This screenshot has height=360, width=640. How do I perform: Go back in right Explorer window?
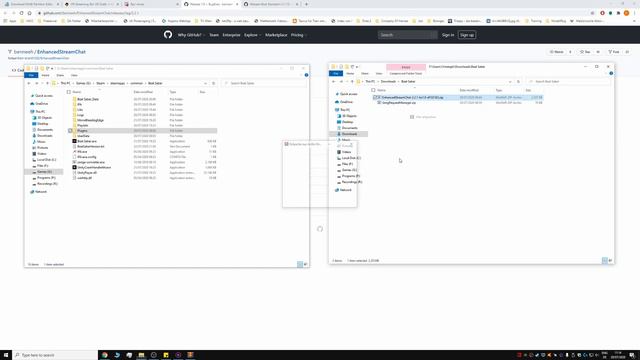(x=333, y=82)
